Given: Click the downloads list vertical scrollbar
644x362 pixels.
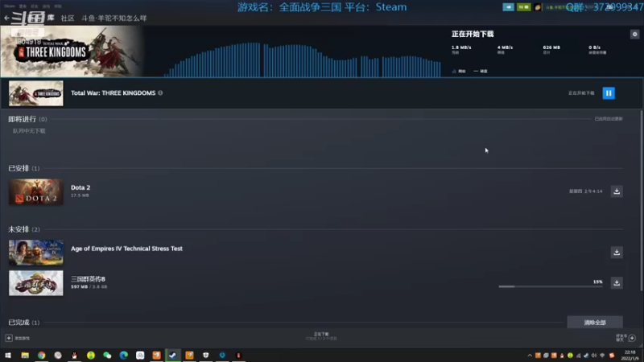Looking at the screenshot, I should coord(641,201).
